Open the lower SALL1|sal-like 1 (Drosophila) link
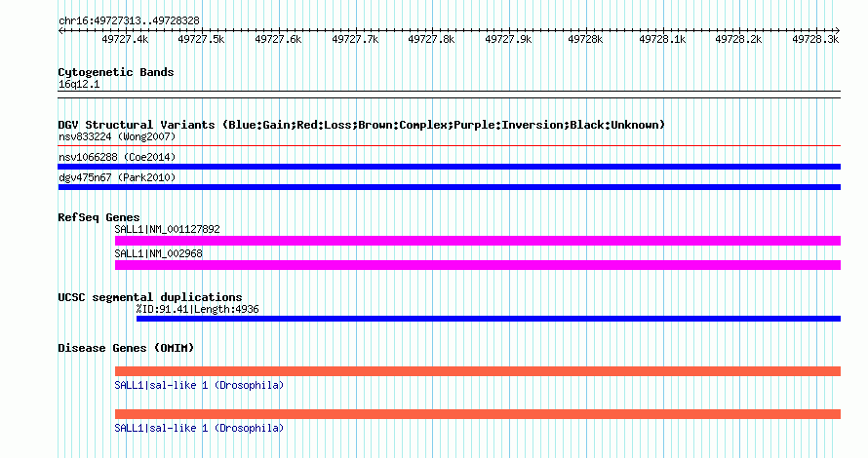Image resolution: width=868 pixels, height=458 pixels. coord(199,428)
